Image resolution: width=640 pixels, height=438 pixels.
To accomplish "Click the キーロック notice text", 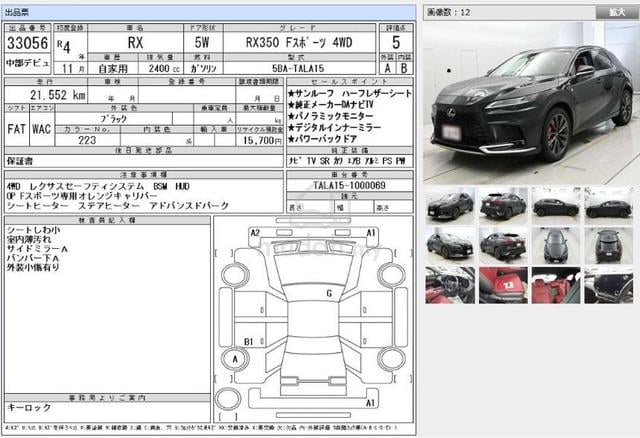I will (29, 407).
